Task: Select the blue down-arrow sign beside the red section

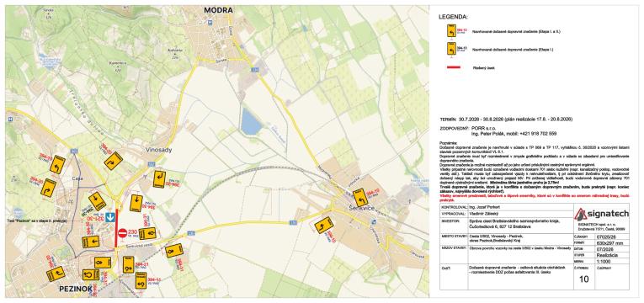Action: 109,217
